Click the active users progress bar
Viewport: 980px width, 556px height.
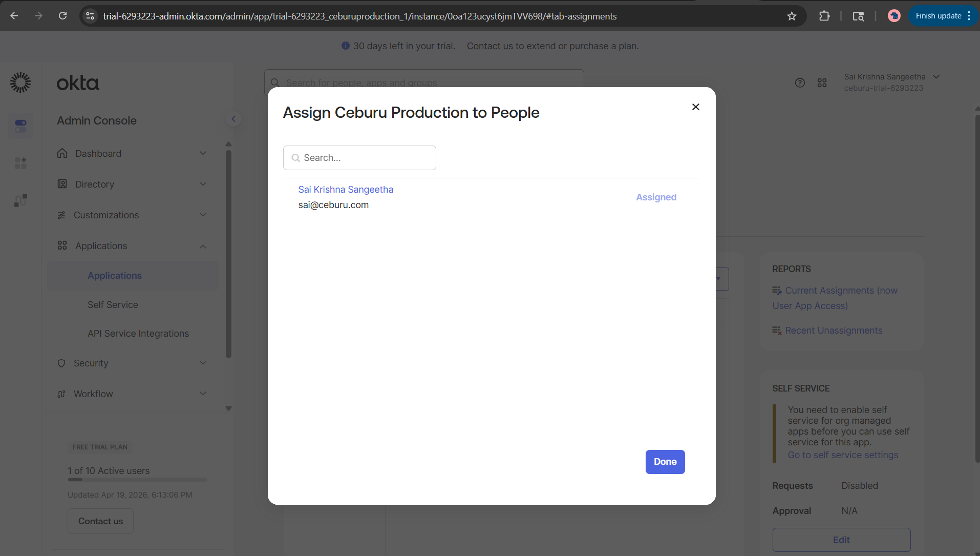tap(137, 480)
